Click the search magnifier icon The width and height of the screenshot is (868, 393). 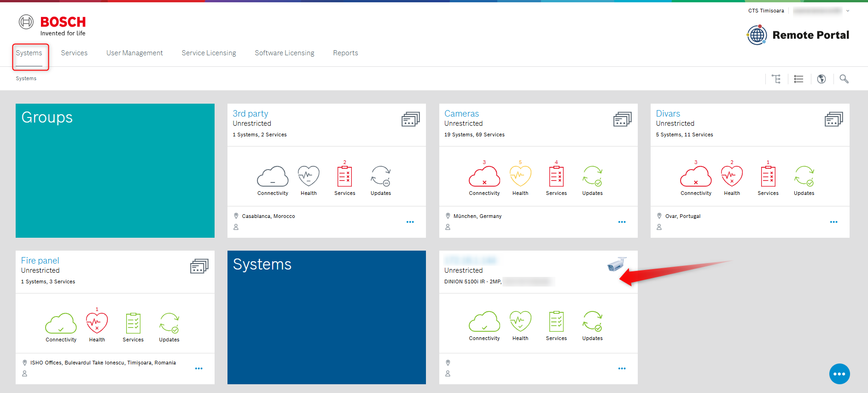click(844, 79)
